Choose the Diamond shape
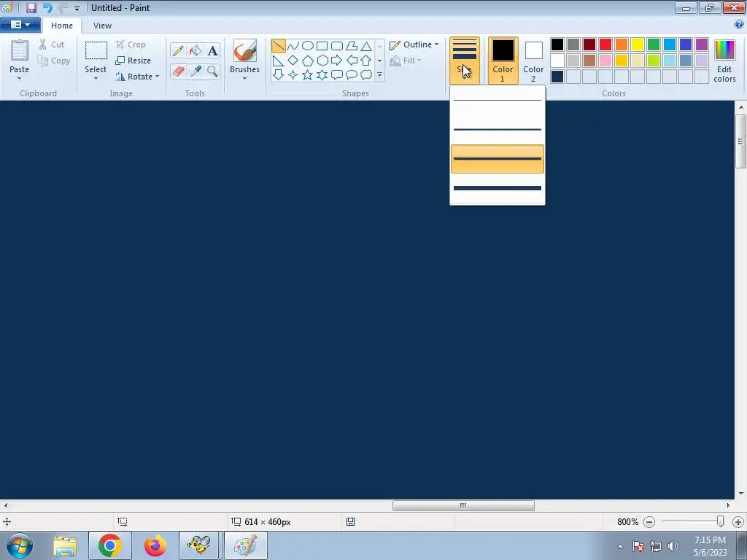The image size is (747, 560). click(293, 61)
